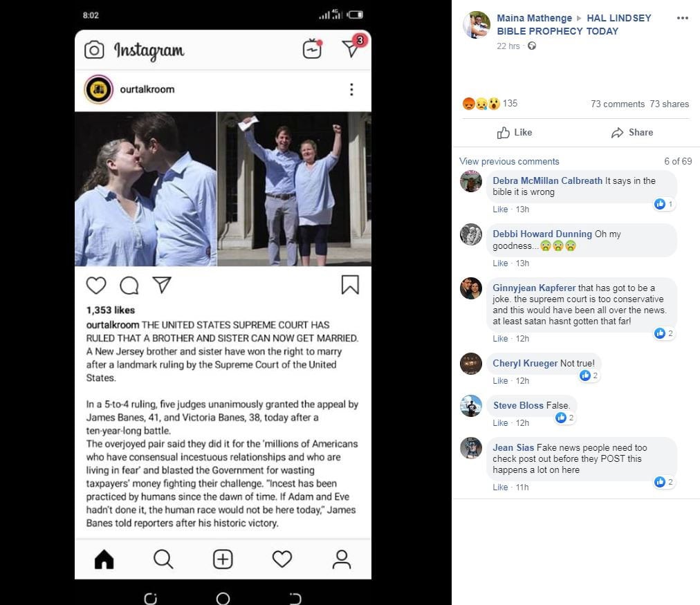Like Cheryl Krueger's comment
The image size is (700, 605).
point(499,381)
